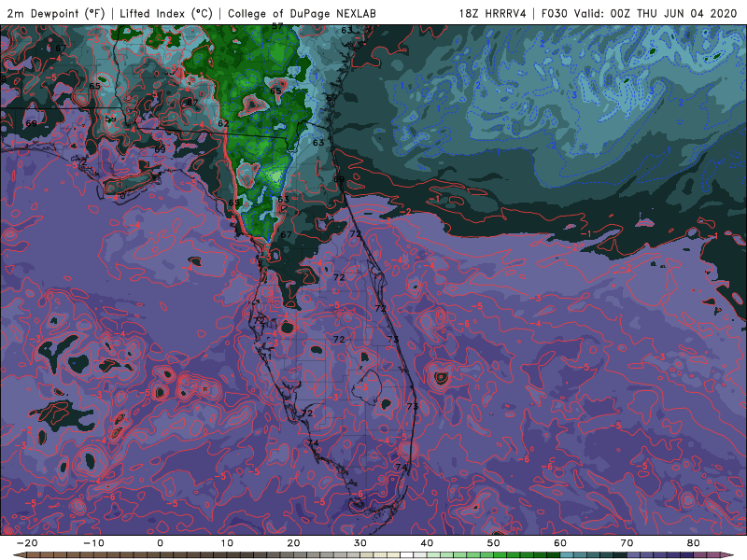Viewport: 747px width, 560px height.
Task: Click the '59' dewpoint value on map
Action: 110,119
